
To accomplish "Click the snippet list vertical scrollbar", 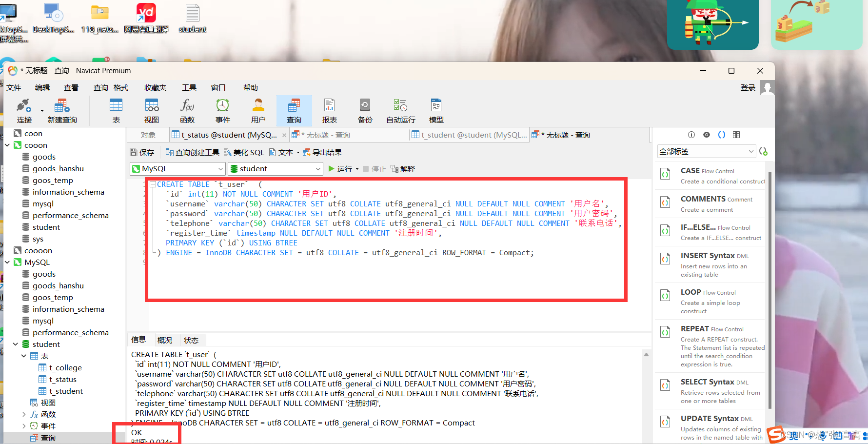I will pyautogui.click(x=770, y=290).
